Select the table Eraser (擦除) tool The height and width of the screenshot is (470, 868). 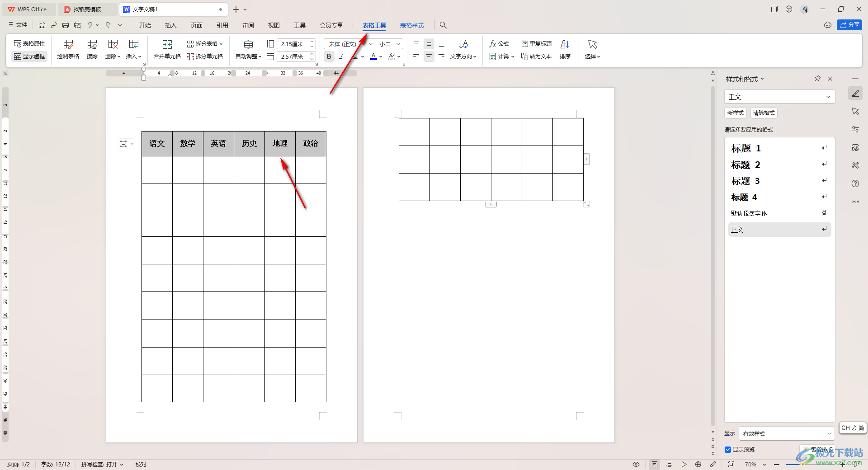tap(92, 49)
